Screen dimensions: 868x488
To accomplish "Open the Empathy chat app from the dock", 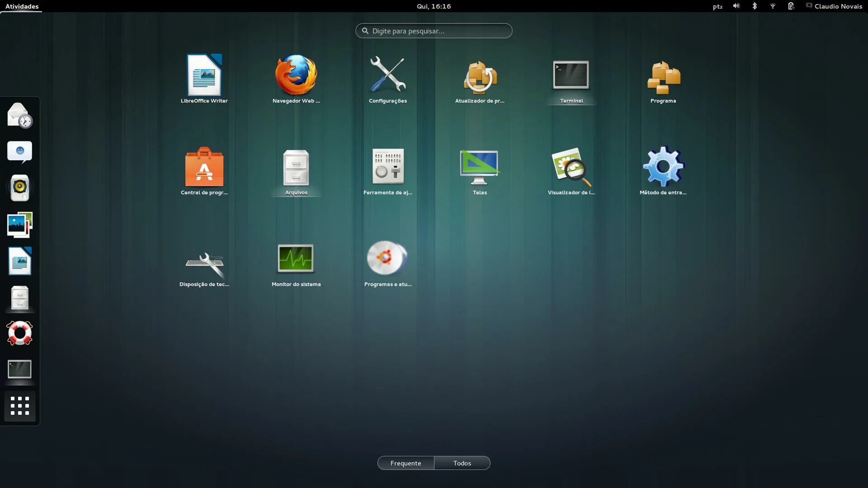I will 19,151.
